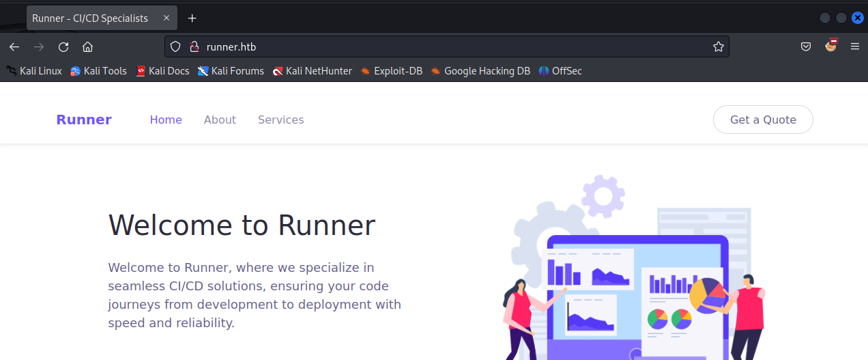
Task: Open the Services nav item
Action: click(281, 120)
